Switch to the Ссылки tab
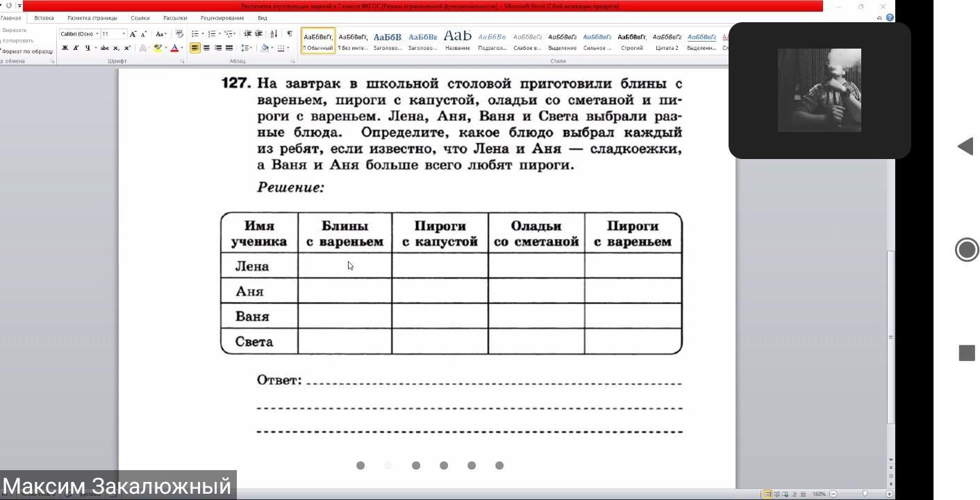 coord(140,18)
